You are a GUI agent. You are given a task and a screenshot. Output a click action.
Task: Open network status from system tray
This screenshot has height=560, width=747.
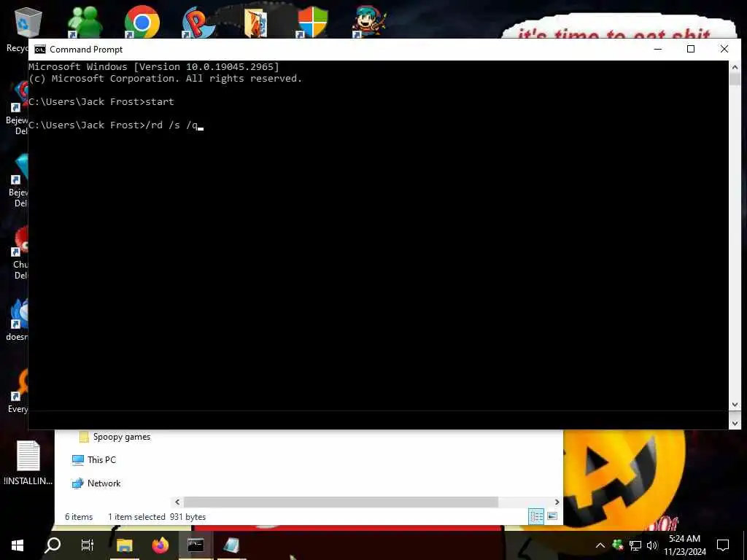coord(635,545)
